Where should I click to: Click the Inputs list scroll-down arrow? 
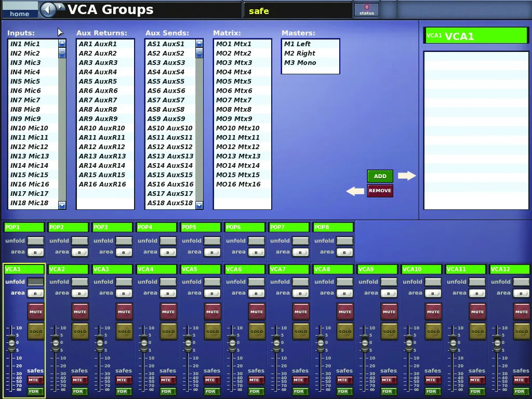point(62,205)
